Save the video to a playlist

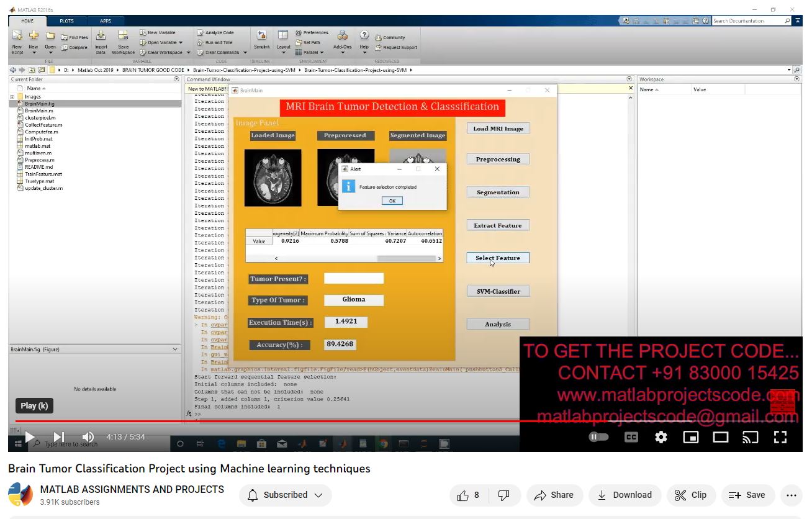[x=747, y=495]
